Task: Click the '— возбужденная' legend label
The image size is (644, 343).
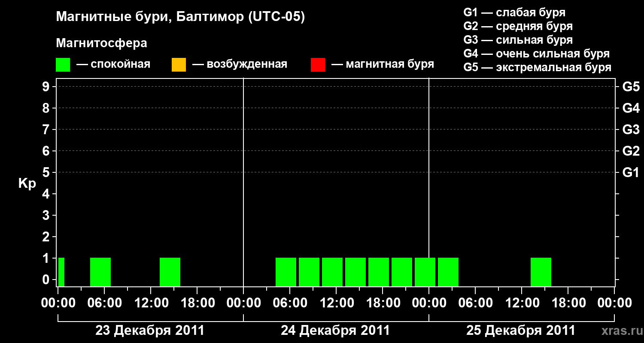Action: coord(240,64)
